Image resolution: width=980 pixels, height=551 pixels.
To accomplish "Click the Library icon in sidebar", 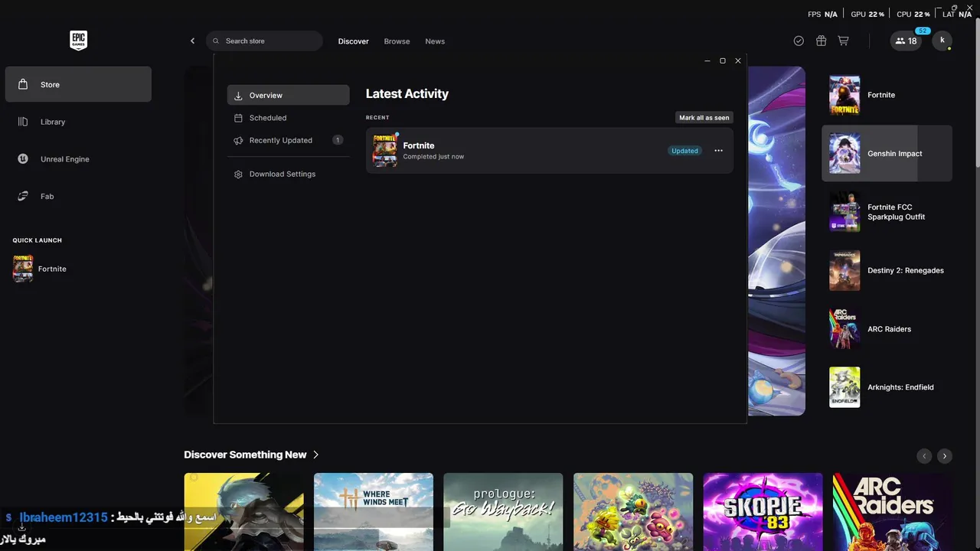I will click(23, 122).
